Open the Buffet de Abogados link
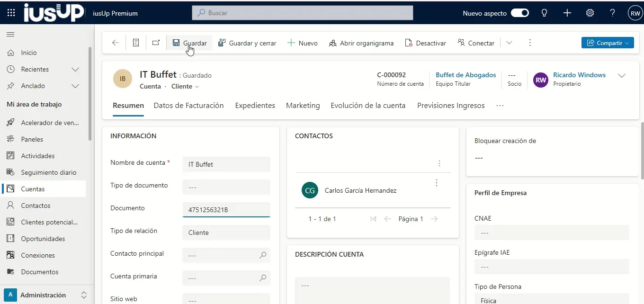644x304 pixels. (465, 75)
